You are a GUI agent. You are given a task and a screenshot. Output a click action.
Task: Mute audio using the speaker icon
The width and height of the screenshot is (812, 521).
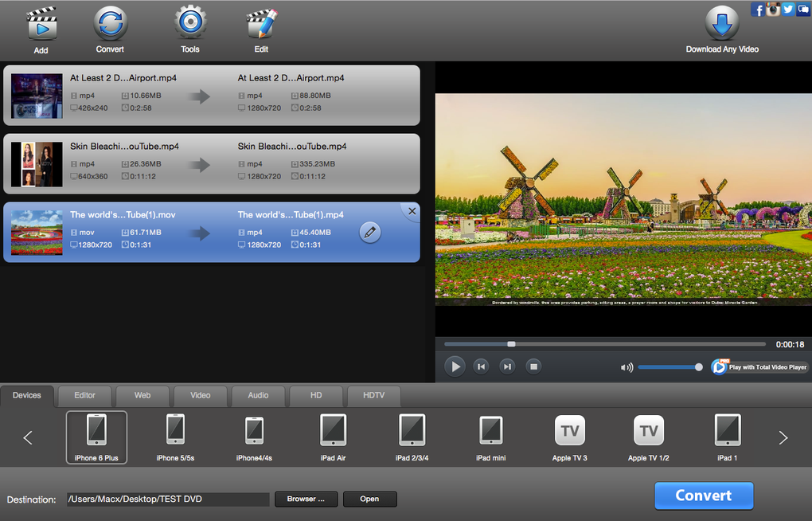[627, 366]
